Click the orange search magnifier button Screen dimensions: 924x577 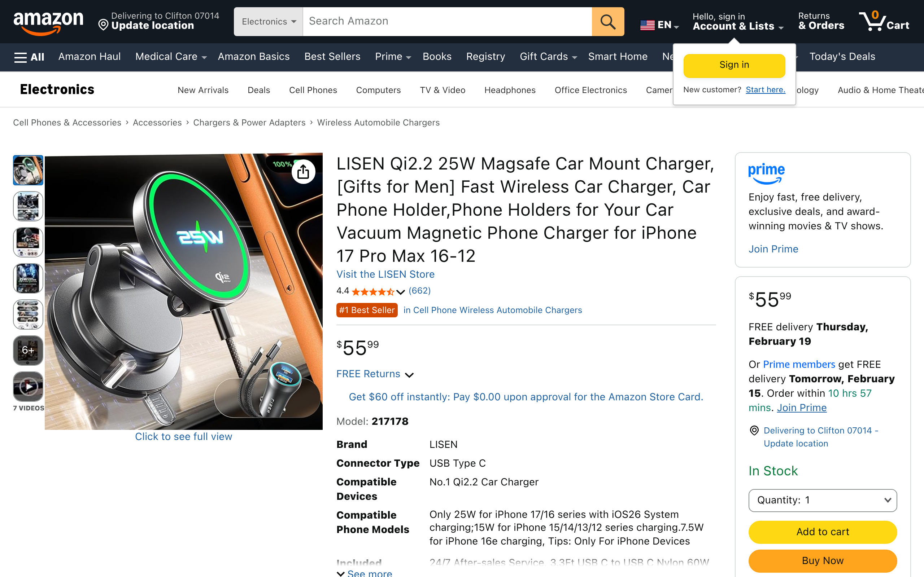(x=607, y=22)
